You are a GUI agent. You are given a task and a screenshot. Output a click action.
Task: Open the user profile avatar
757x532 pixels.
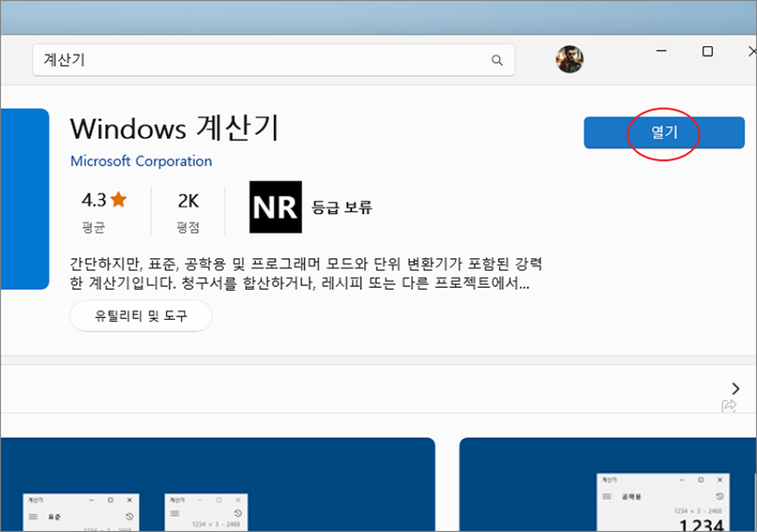(x=570, y=59)
